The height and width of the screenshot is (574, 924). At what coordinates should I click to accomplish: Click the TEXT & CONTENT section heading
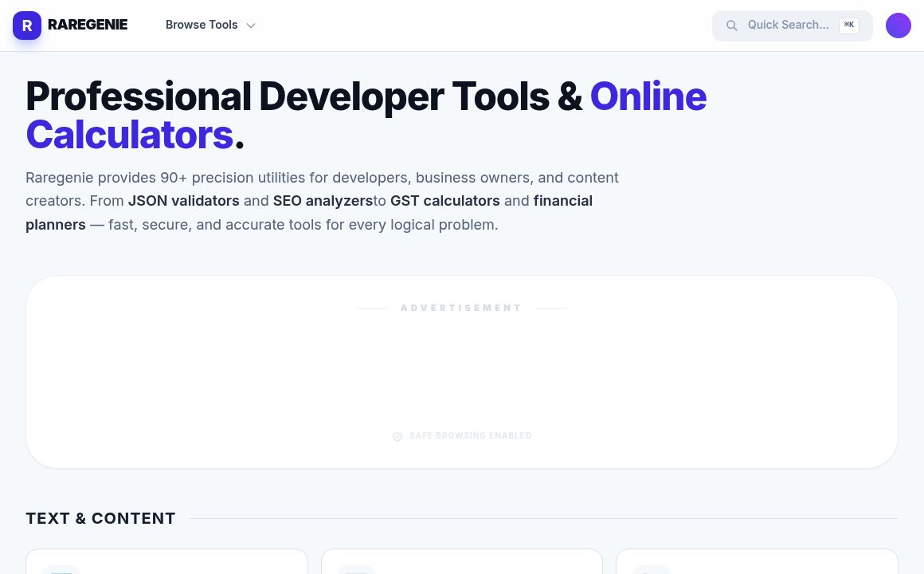pos(100,518)
